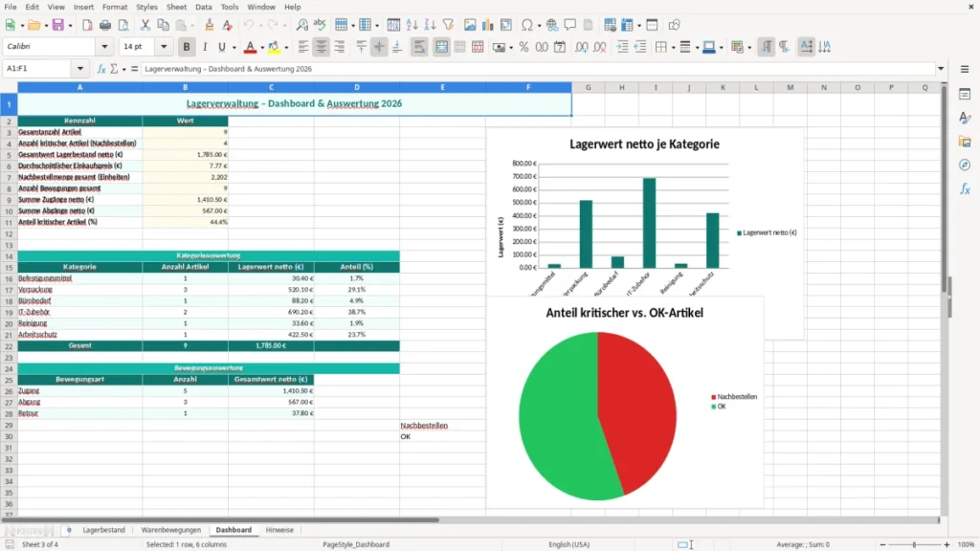Click PageStyle_Dashboard in status bar
This screenshot has width=980, height=551.
356,544
